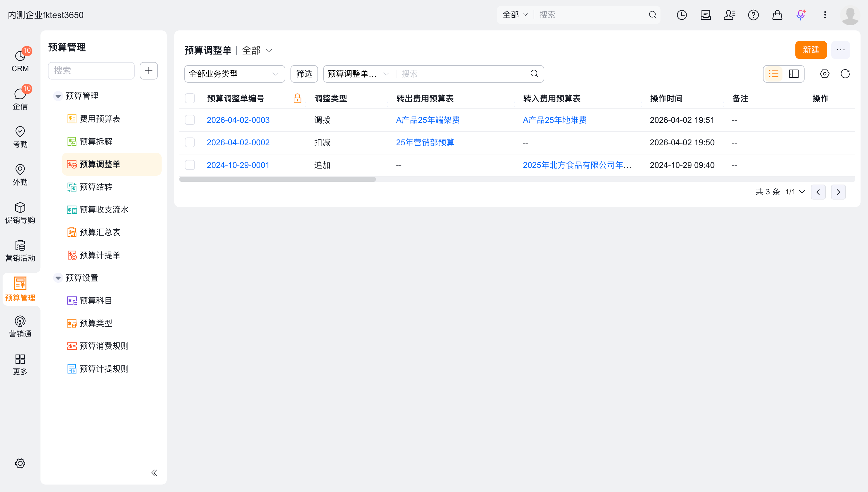This screenshot has width=868, height=492.
Task: Click the list search magnifier icon
Action: [534, 74]
